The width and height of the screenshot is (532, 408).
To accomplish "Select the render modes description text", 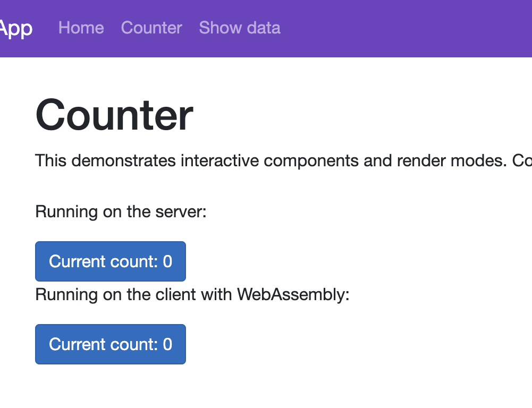I will click(213, 160).
